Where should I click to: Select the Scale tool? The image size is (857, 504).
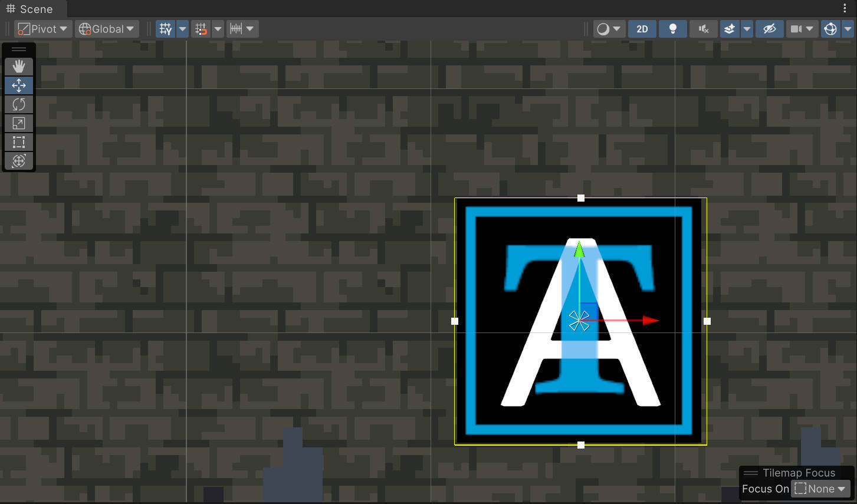click(x=19, y=123)
